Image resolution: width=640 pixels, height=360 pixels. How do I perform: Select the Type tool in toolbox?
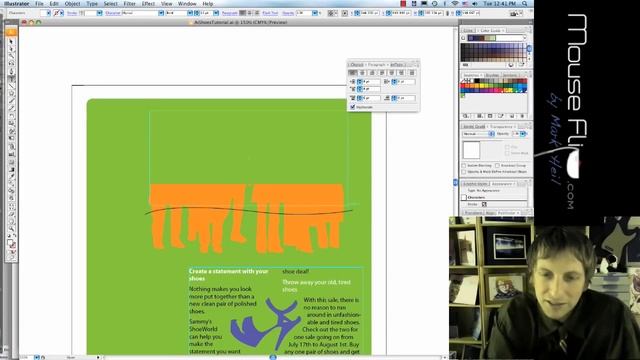pos(11,78)
